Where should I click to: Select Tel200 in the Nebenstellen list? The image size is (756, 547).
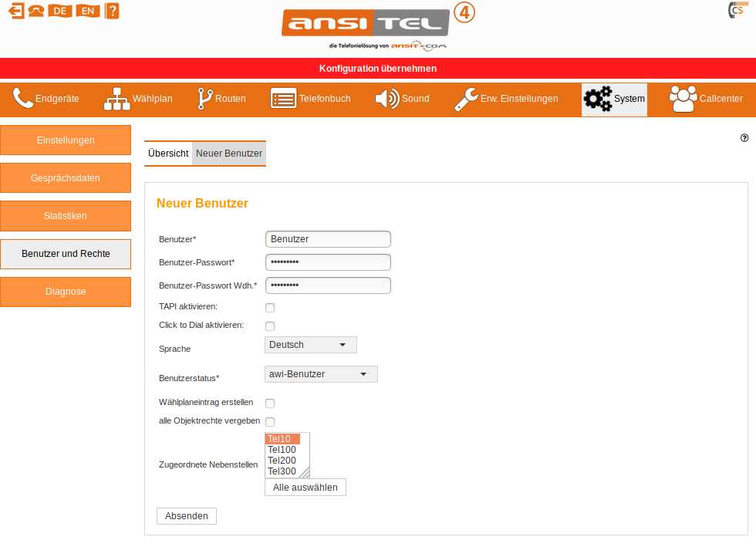pos(282,461)
